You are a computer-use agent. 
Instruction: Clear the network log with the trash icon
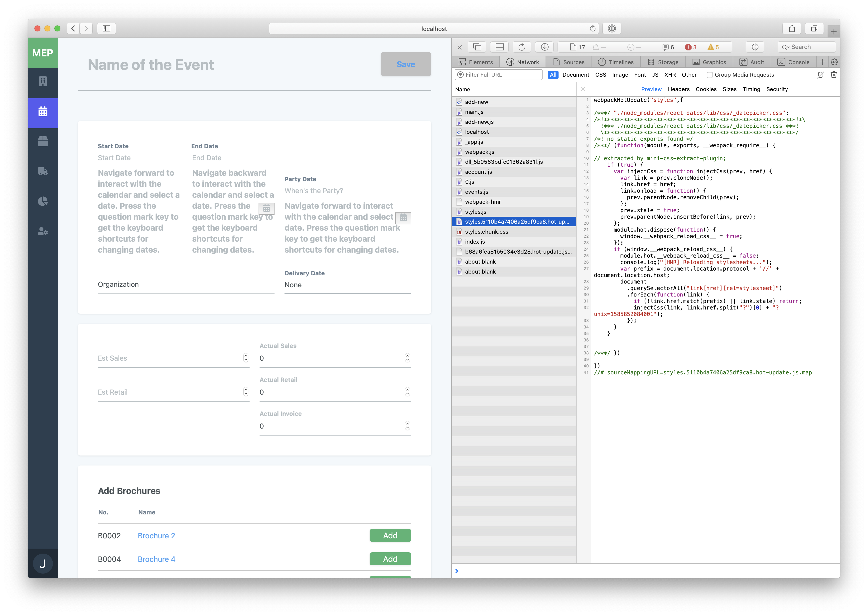[834, 75]
